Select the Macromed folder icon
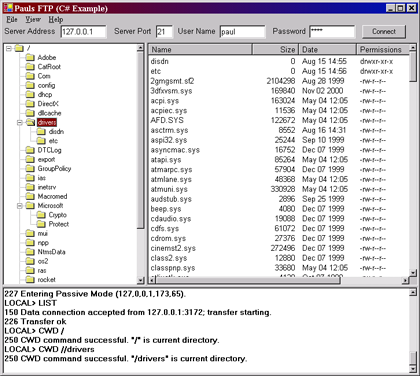 (30, 196)
